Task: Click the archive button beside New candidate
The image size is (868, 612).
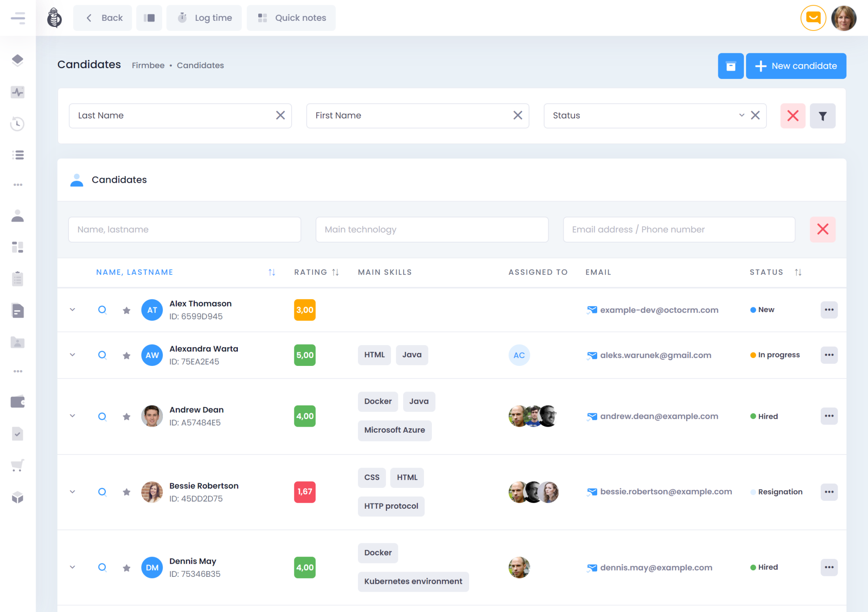Action: (731, 66)
